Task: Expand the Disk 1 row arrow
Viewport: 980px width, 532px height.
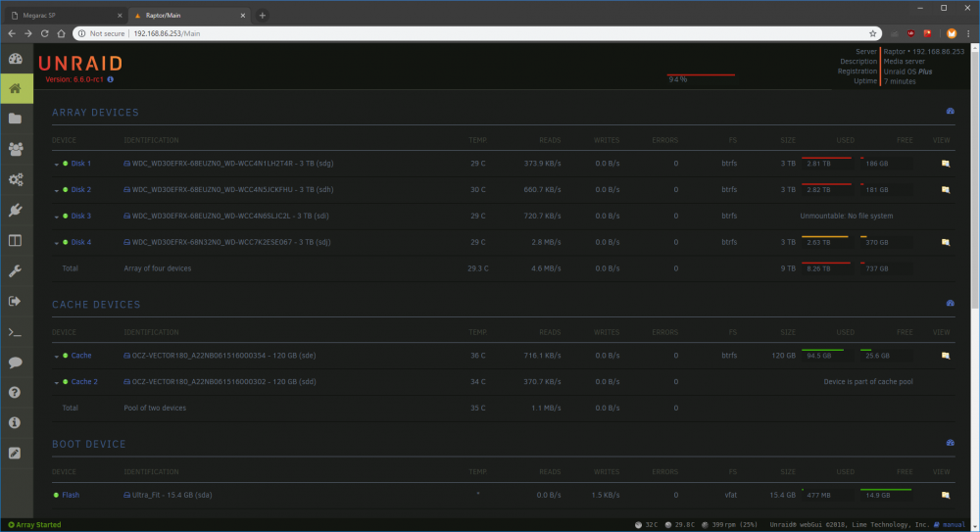Action: pyautogui.click(x=56, y=165)
